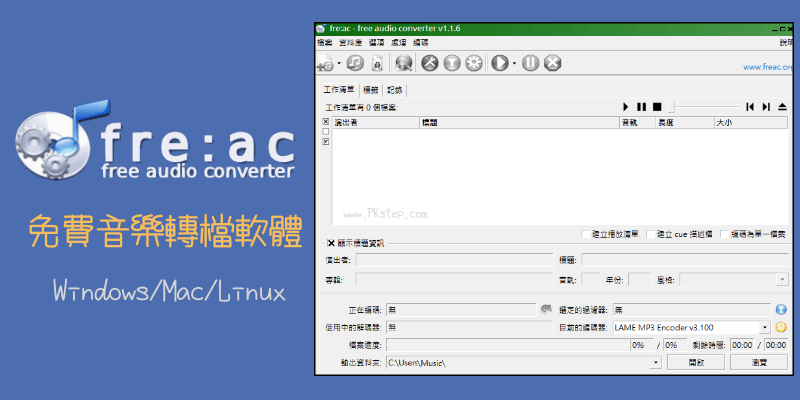Expand the 風格 genre dropdown

pyautogui.click(x=782, y=280)
